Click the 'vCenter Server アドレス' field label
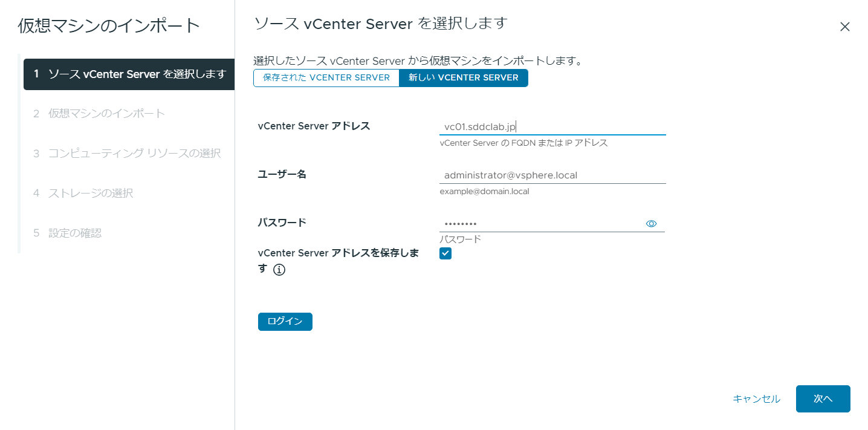This screenshot has height=430, width=868. pos(314,126)
